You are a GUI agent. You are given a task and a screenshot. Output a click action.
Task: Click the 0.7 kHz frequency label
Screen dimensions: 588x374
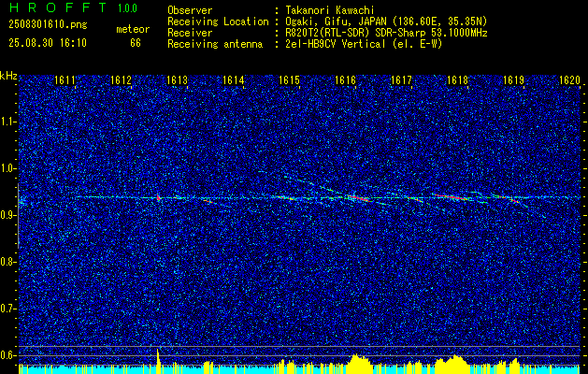coord(7,309)
